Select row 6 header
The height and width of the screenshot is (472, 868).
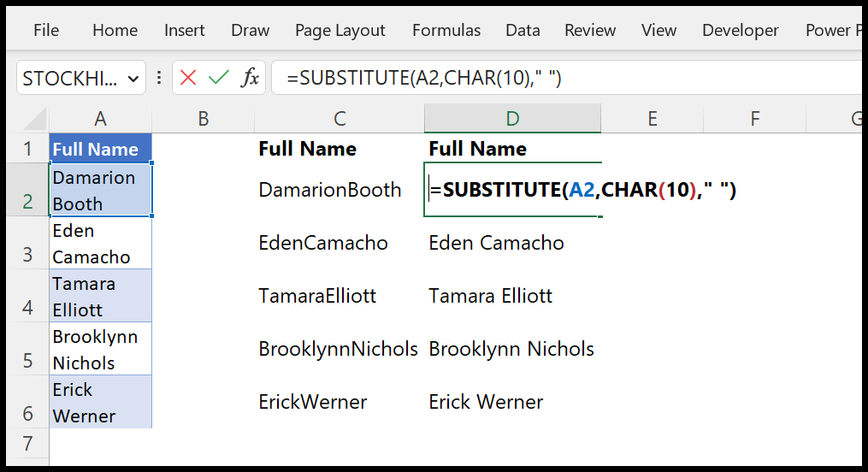(x=27, y=402)
